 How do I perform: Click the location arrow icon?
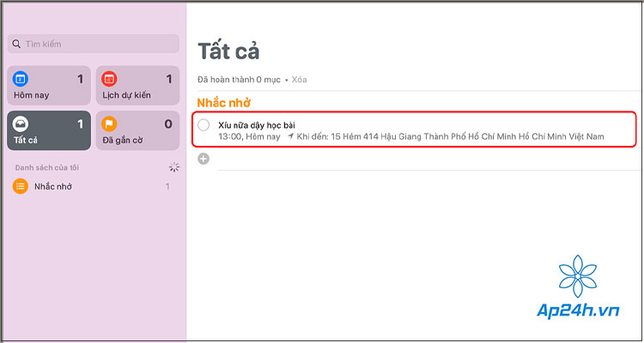point(291,136)
